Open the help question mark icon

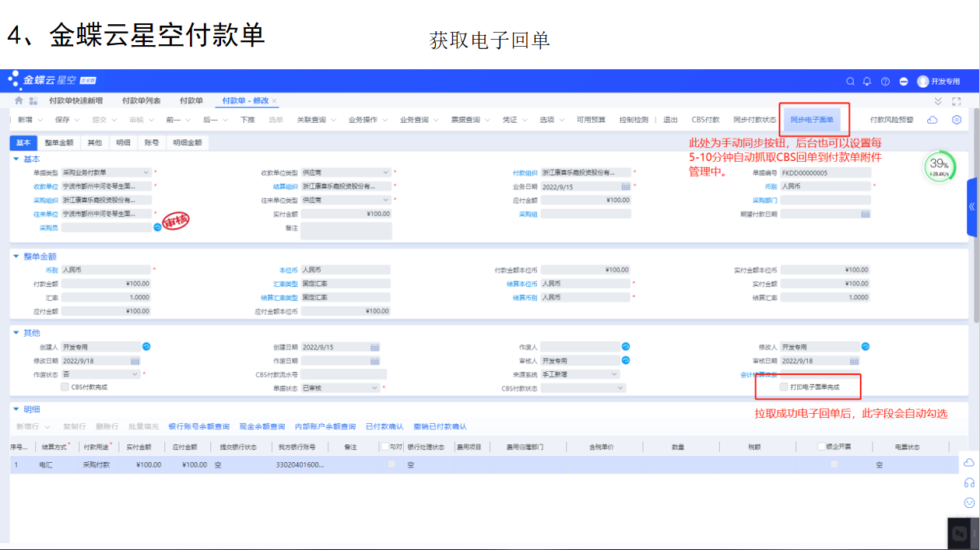click(x=885, y=81)
